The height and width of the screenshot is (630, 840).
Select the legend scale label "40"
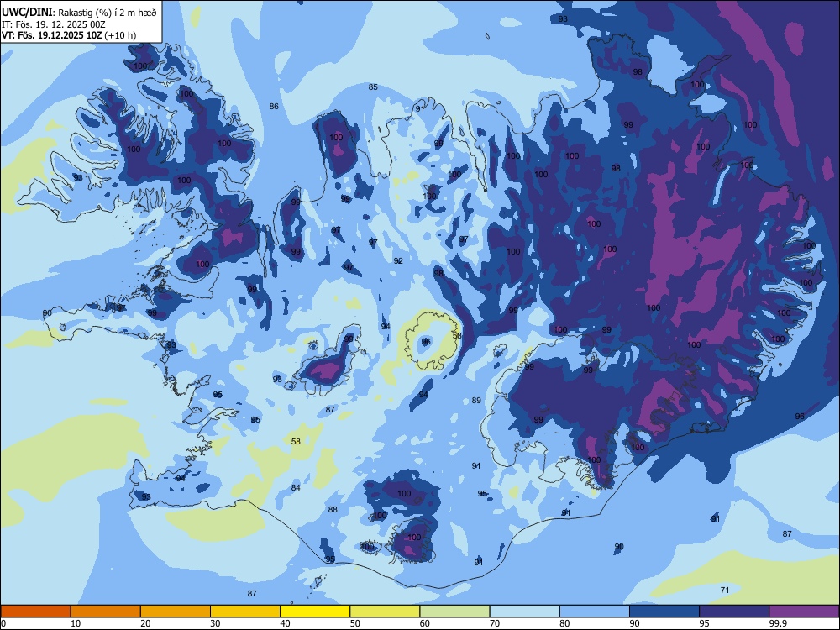285,623
